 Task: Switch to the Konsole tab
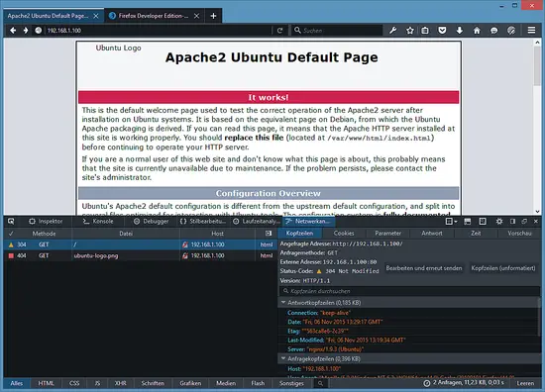pos(98,221)
